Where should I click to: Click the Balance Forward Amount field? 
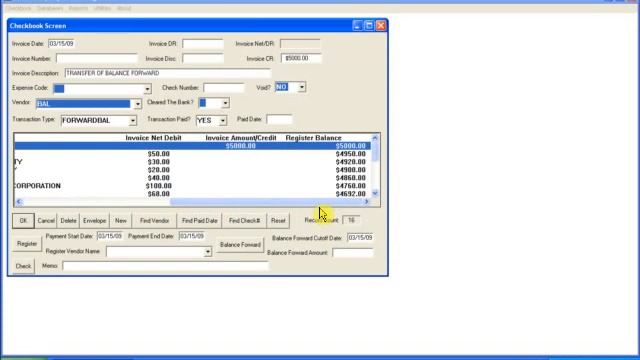[353, 253]
